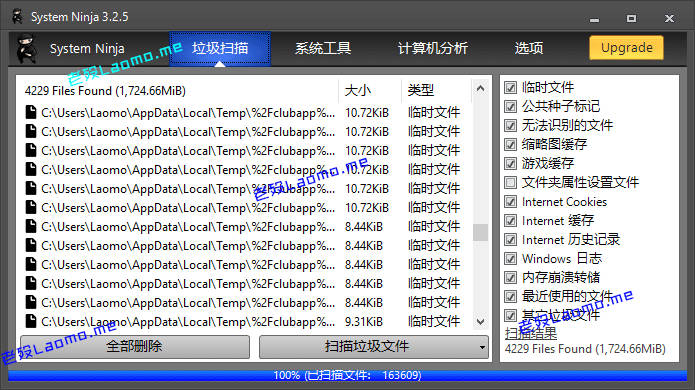Uncheck the 最近使用的文件 checkbox

click(x=511, y=296)
